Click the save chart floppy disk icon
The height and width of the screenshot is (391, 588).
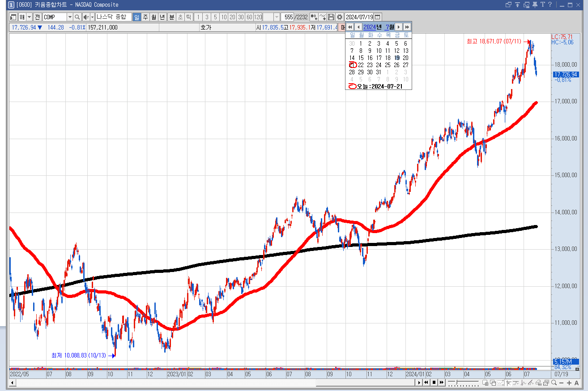point(331,17)
